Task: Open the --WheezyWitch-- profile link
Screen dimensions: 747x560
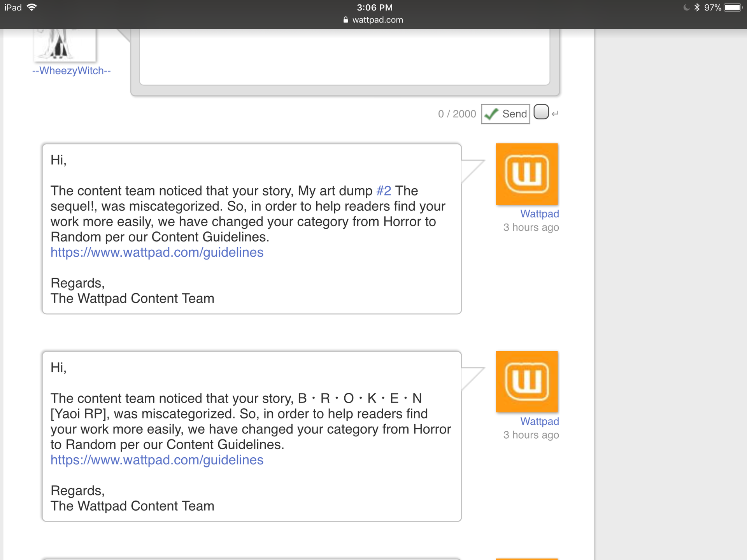Action: [72, 71]
